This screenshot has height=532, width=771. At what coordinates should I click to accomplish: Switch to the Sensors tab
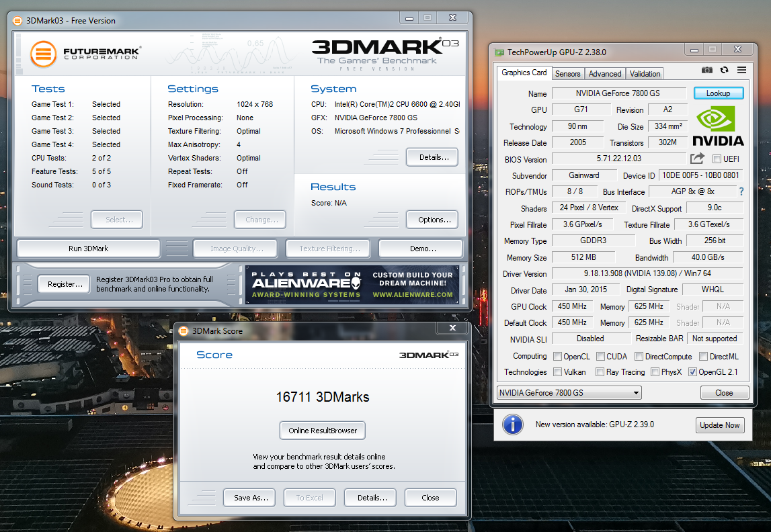pyautogui.click(x=567, y=74)
